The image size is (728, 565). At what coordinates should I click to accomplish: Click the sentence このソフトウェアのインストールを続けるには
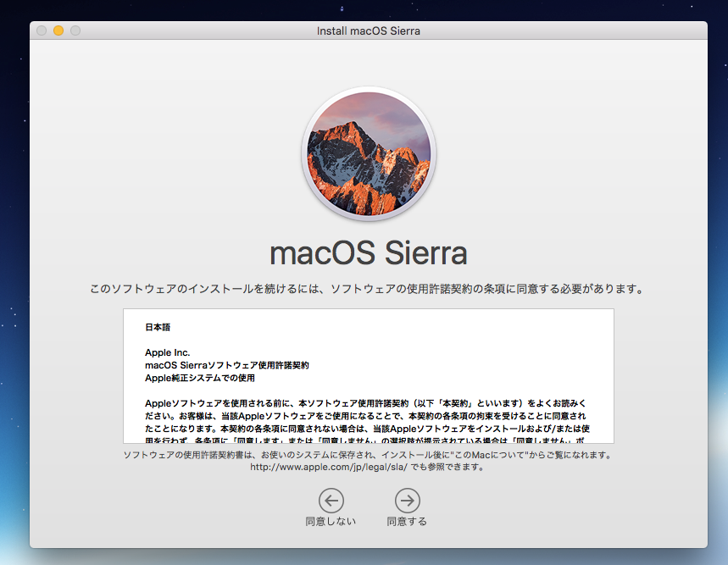tap(367, 289)
